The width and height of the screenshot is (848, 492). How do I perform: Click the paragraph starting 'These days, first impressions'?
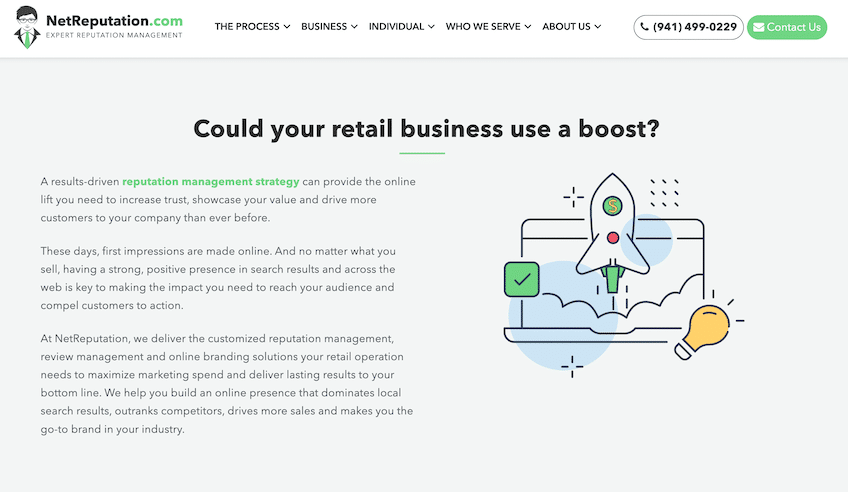click(218, 278)
